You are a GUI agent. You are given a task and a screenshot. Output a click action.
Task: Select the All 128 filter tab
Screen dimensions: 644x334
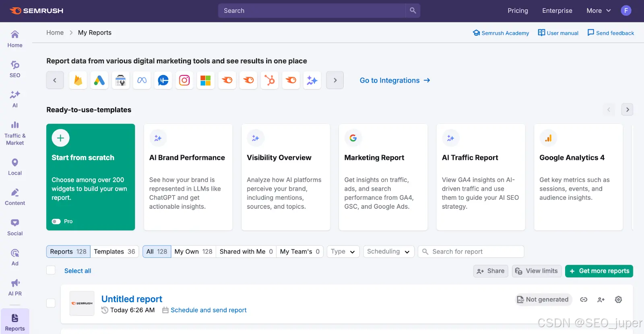pos(157,251)
